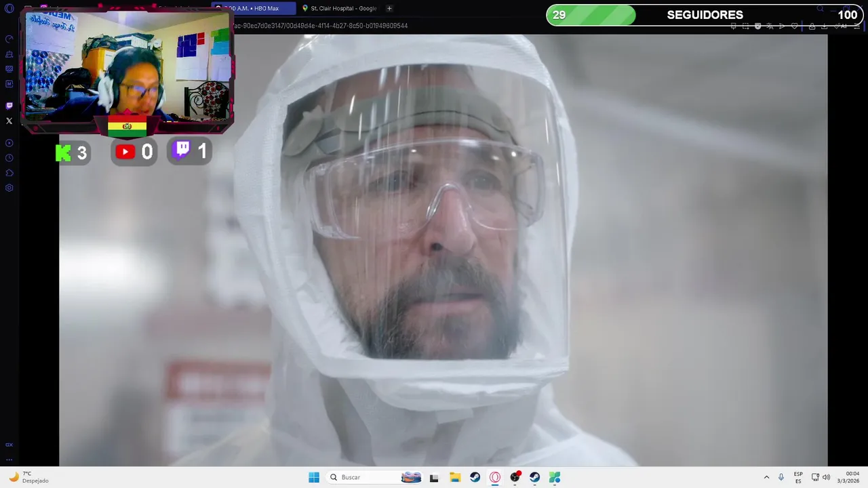Open Opera GX from the taskbar
868x488 pixels.
495,477
